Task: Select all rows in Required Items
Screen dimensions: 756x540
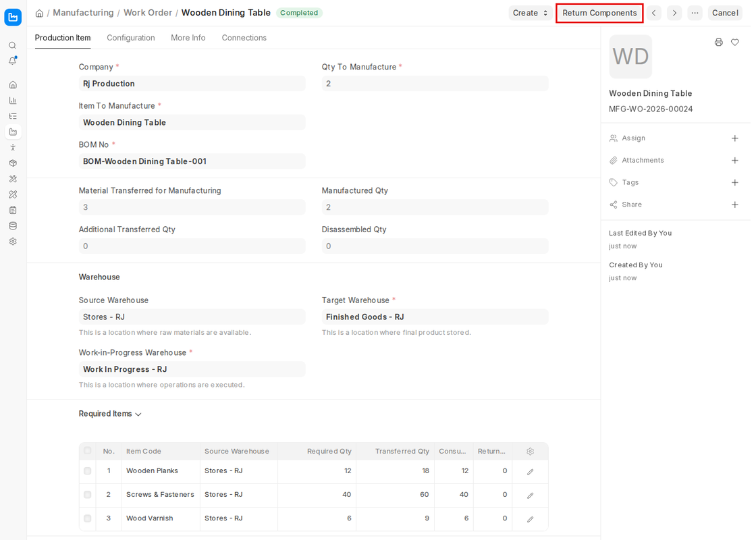Action: point(87,451)
